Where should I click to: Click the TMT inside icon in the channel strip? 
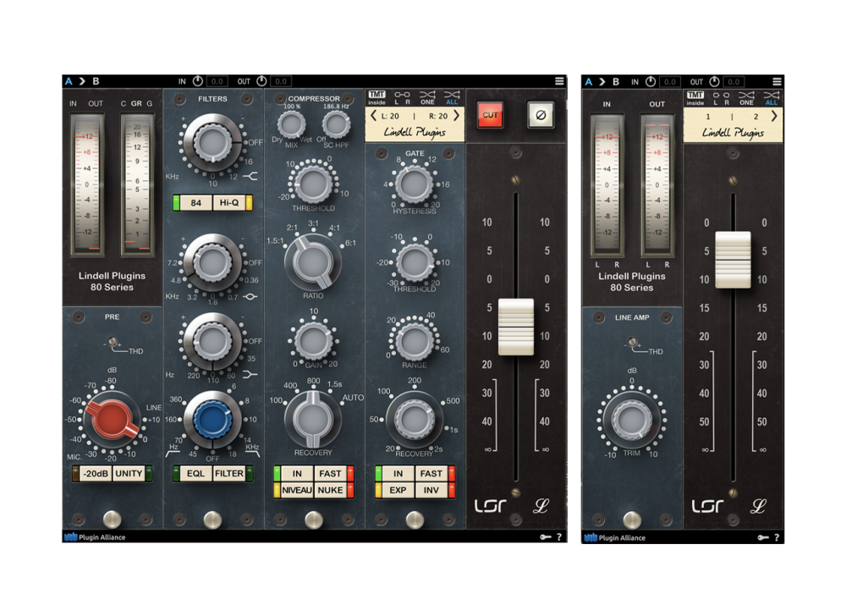(376, 97)
